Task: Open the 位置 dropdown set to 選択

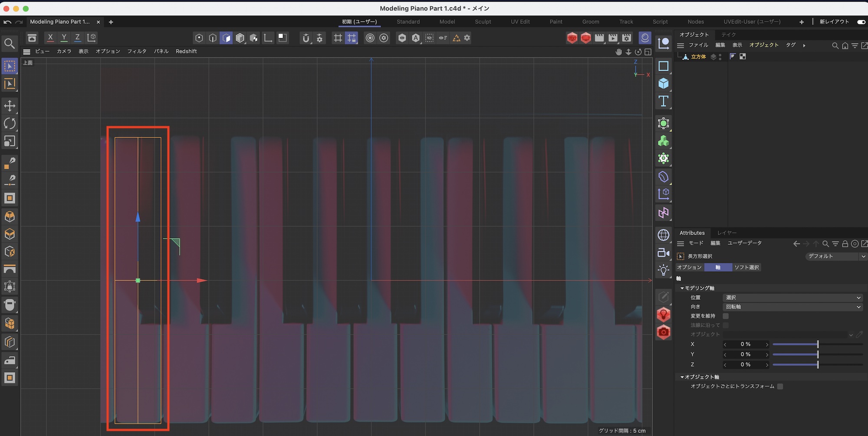Action: point(792,298)
